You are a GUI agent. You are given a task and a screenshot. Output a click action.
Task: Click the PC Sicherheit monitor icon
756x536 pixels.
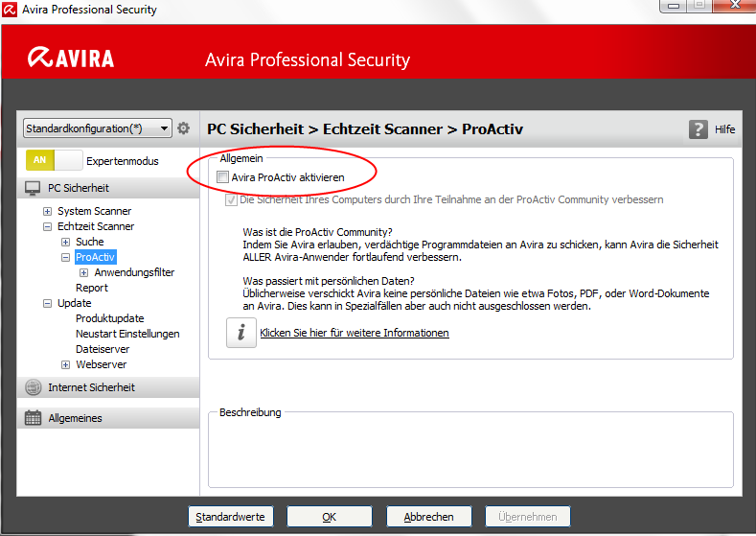click(34, 188)
